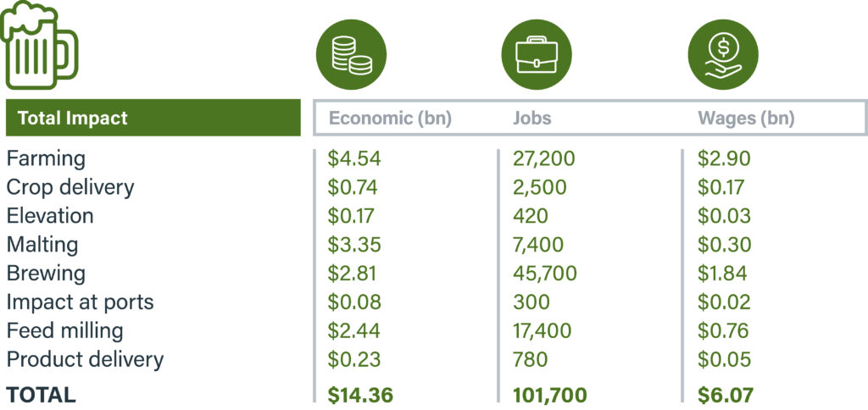
Task: Click the Wages (bn) column header
Action: tap(746, 119)
